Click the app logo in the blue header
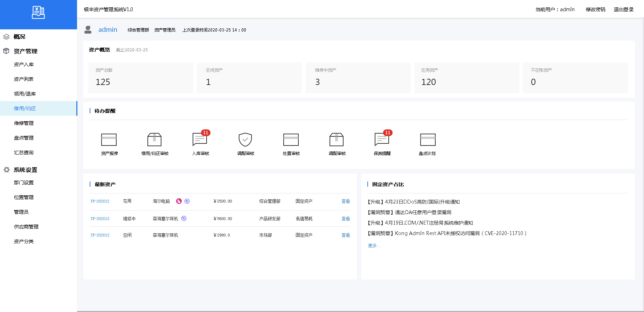The width and height of the screenshot is (644, 312). (38, 13)
